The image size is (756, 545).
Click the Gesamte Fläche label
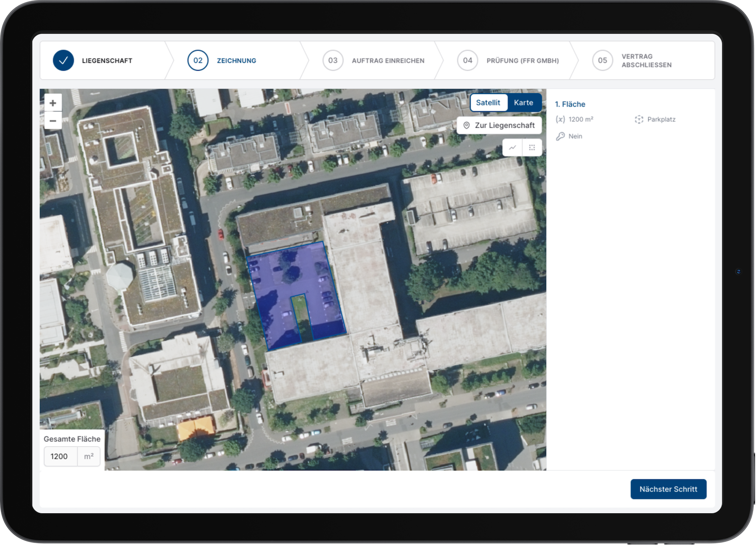(x=72, y=439)
